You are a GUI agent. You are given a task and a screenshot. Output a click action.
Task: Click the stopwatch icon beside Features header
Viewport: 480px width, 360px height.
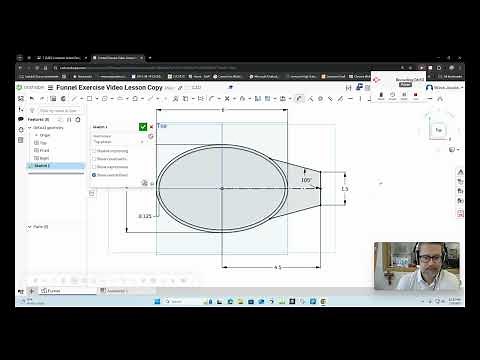point(78,120)
